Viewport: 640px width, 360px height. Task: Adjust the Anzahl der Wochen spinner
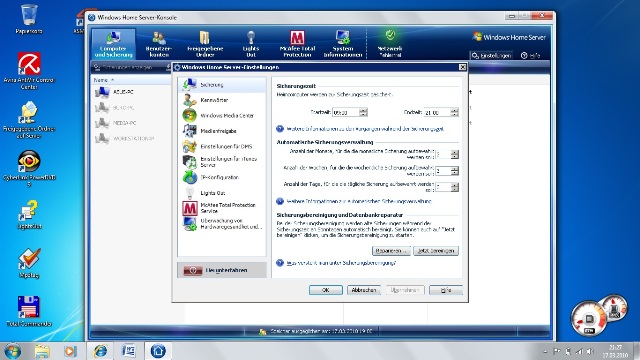click(x=455, y=171)
